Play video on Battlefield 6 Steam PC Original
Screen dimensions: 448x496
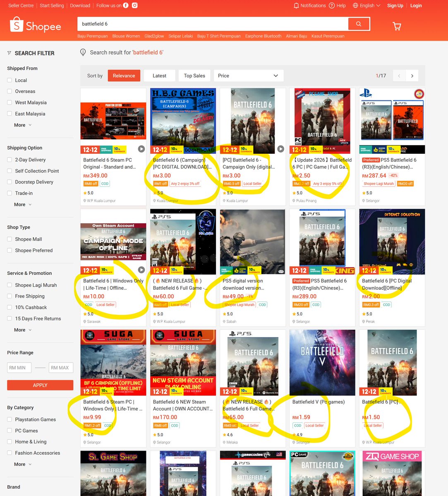(x=141, y=149)
